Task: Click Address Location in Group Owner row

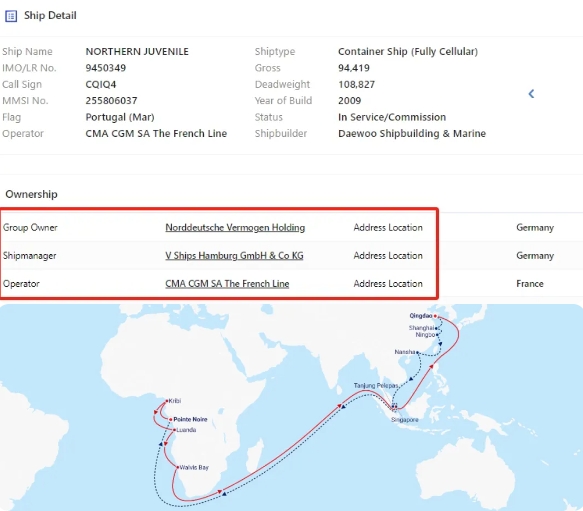Action: click(388, 227)
